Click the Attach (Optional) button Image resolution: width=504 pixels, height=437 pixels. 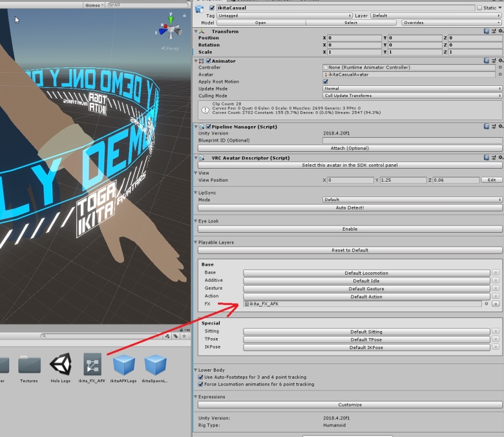click(x=350, y=148)
